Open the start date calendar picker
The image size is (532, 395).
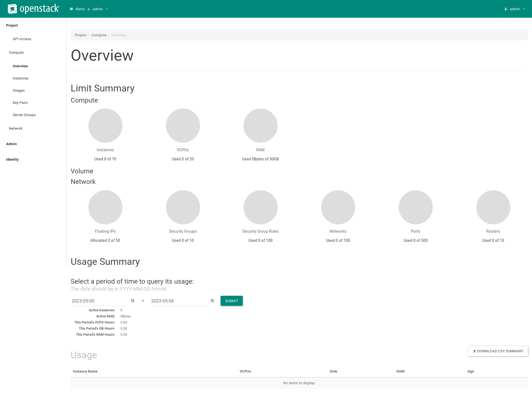132,301
